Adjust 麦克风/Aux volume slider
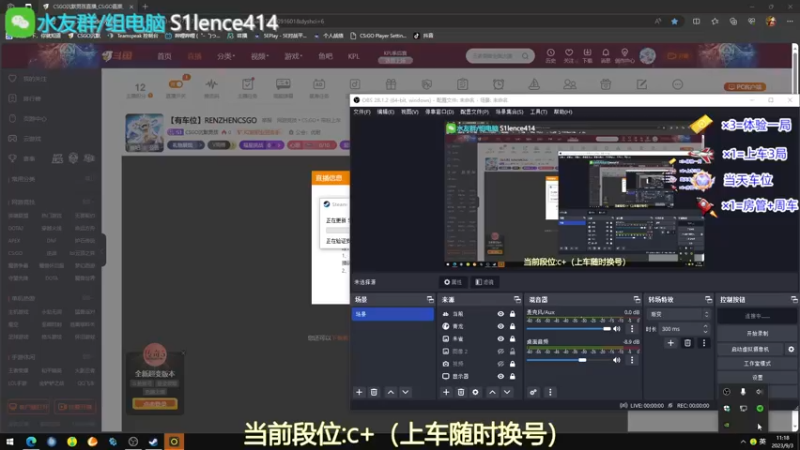 (x=569, y=329)
